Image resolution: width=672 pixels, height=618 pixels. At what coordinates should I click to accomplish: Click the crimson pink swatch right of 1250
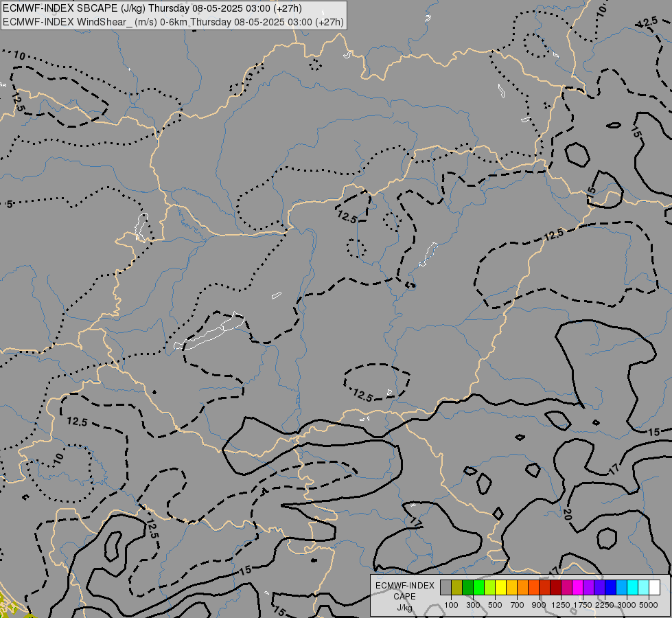566,588
